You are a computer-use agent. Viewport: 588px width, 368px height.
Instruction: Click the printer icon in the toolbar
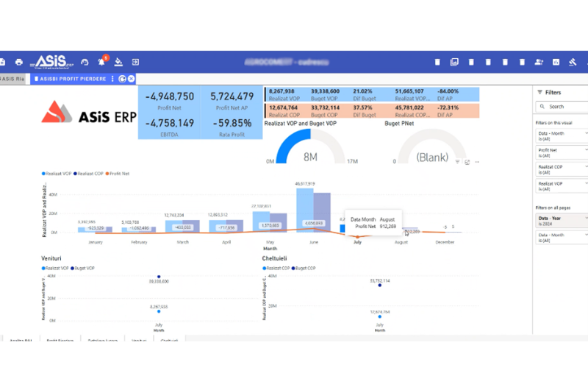(x=19, y=62)
